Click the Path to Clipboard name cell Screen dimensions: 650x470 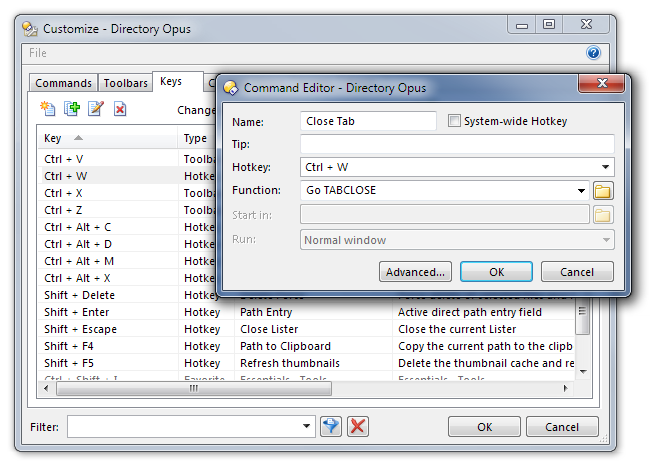coord(285,346)
